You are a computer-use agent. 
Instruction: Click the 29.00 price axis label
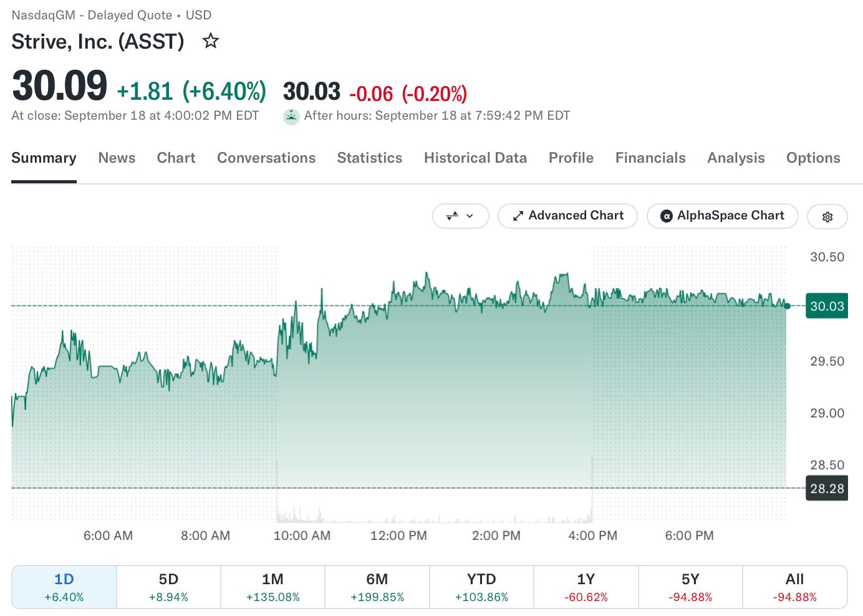point(827,413)
